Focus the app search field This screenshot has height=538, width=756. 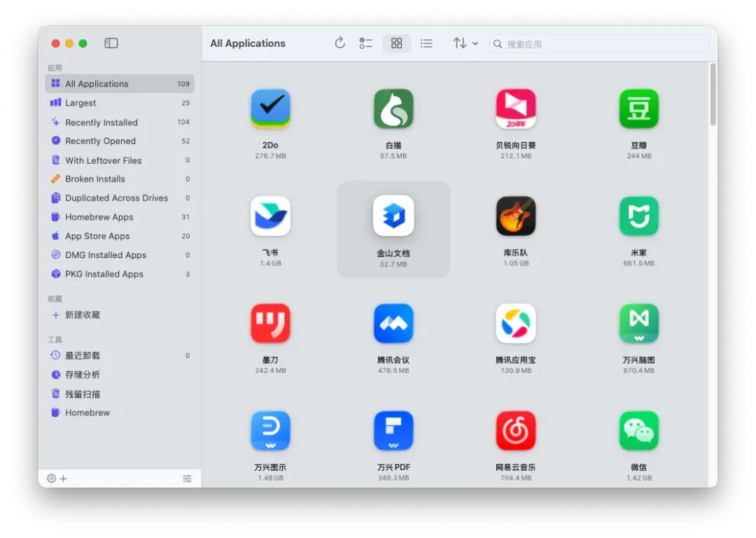[x=599, y=44]
